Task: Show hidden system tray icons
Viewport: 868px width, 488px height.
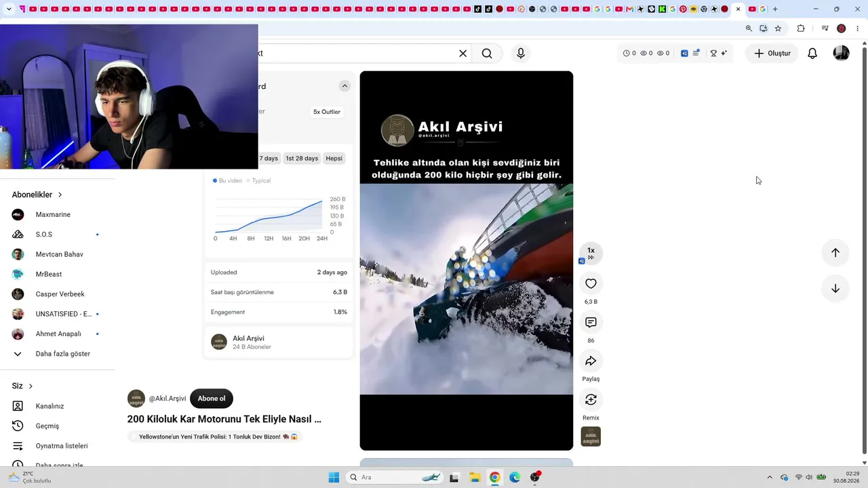Action: [x=769, y=477]
